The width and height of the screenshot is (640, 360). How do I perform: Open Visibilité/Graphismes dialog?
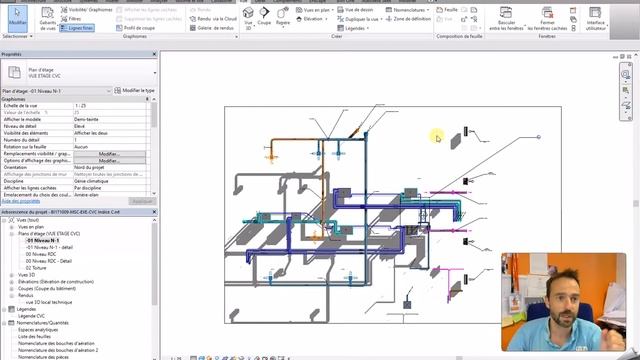87,10
